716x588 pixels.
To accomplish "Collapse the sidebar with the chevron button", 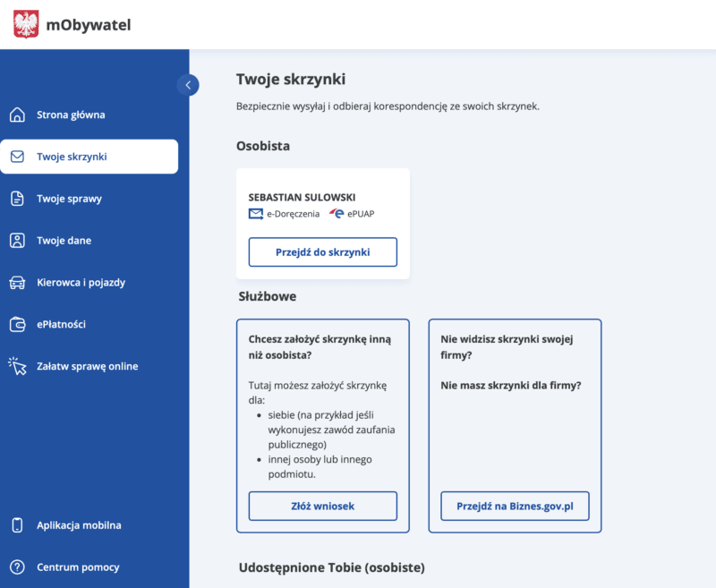I will (188, 85).
